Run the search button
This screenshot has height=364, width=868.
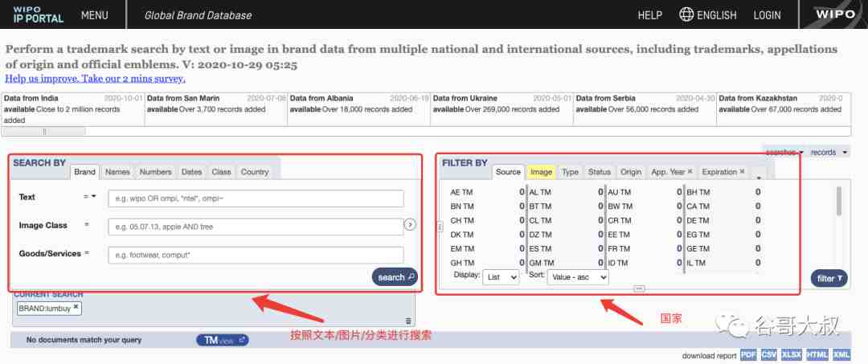pyautogui.click(x=394, y=277)
